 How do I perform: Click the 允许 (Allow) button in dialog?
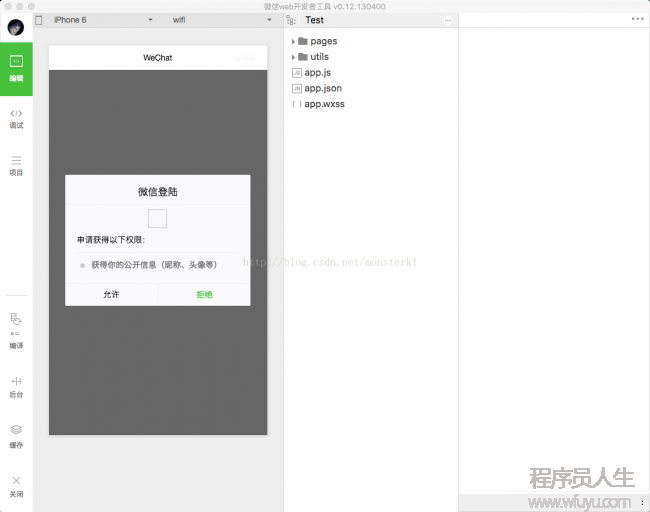[111, 295]
